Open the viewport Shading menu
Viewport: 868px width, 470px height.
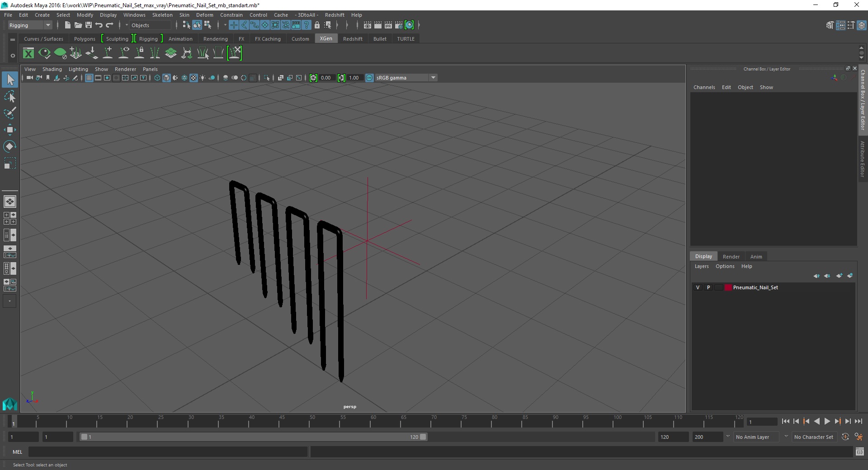pyautogui.click(x=52, y=69)
